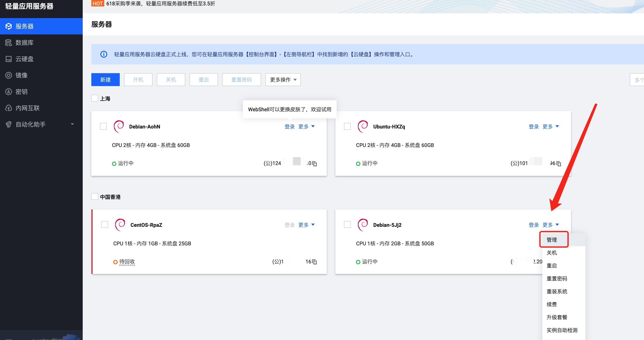644x340 pixels.
Task: Click the 新建 button to create instance
Action: (105, 79)
